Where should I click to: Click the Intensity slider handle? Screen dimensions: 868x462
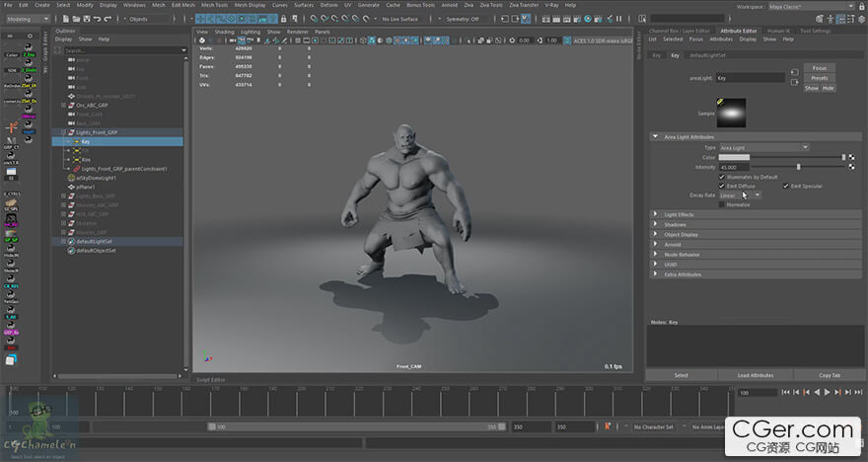click(798, 167)
